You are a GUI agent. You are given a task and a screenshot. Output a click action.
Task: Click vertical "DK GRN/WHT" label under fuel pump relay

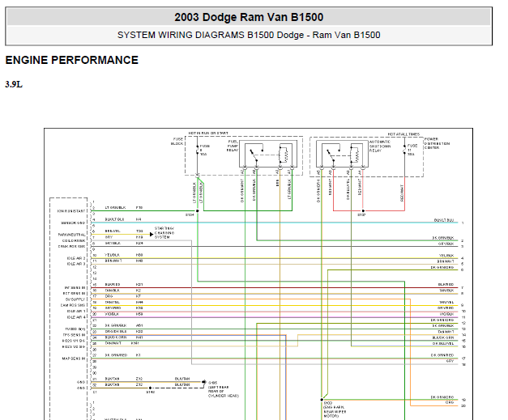(242, 191)
